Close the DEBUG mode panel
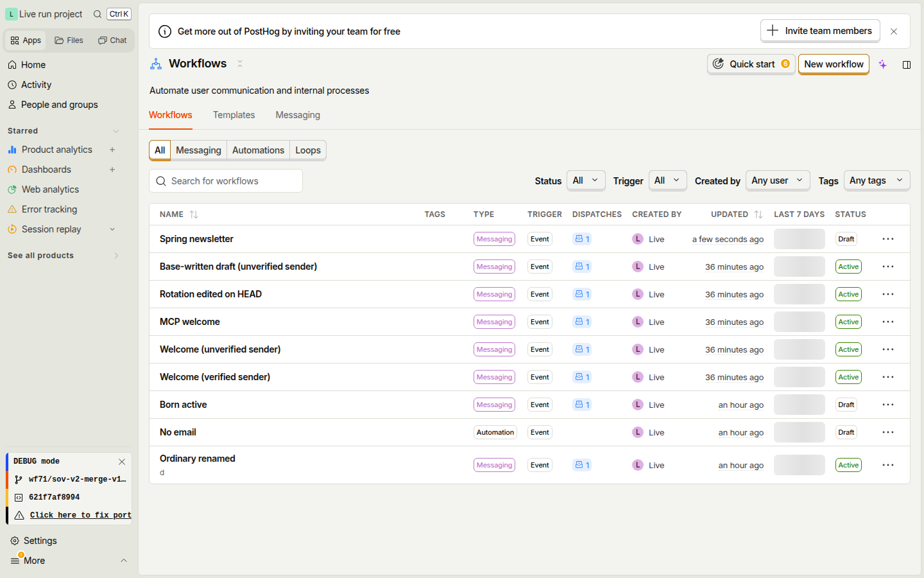This screenshot has height=578, width=924. tap(122, 462)
